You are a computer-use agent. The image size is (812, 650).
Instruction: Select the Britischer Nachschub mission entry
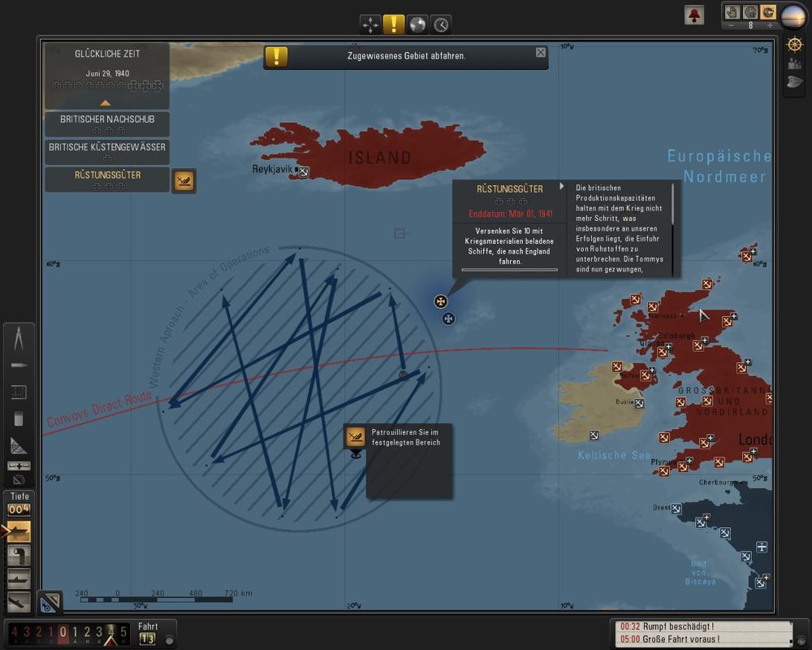[x=106, y=124]
